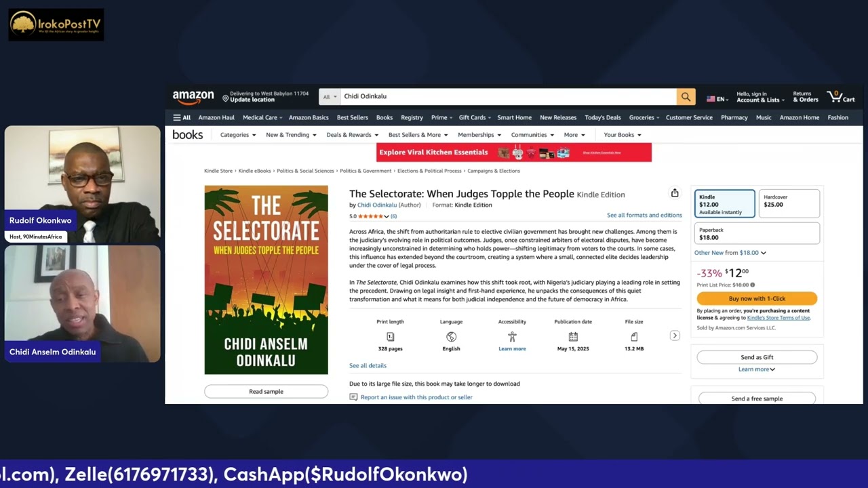
Task: Click the Accessibility figure icon
Action: click(x=512, y=337)
